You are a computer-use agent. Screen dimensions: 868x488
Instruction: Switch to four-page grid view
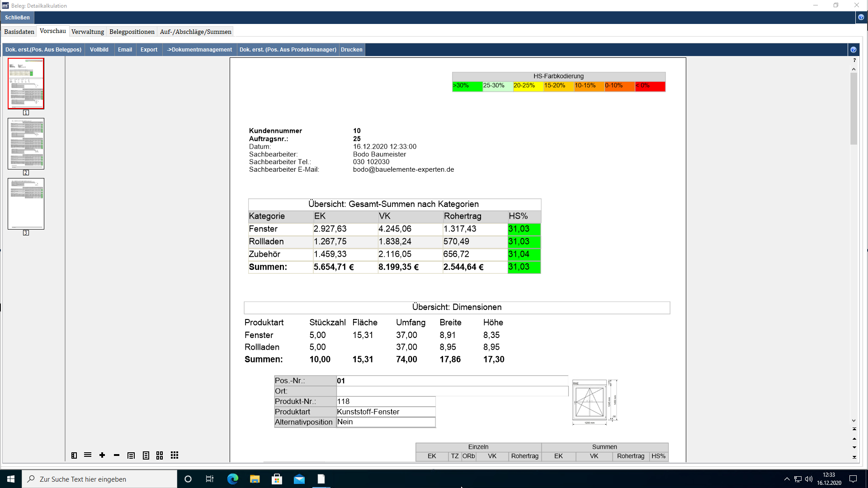pyautogui.click(x=160, y=455)
